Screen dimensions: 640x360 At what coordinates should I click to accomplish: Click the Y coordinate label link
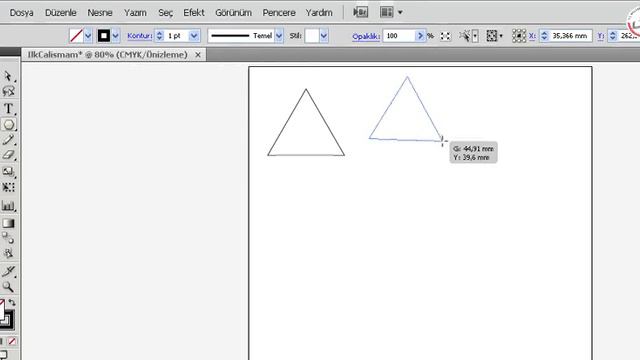pos(600,36)
